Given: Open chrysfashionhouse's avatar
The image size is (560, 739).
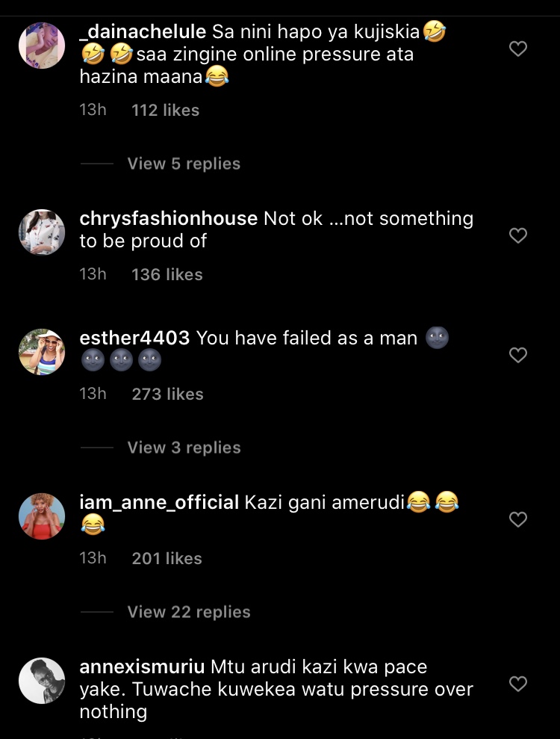Looking at the screenshot, I should (42, 232).
